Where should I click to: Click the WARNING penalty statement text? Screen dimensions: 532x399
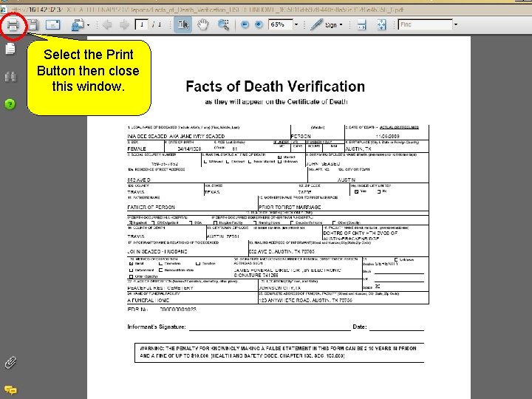point(279,352)
